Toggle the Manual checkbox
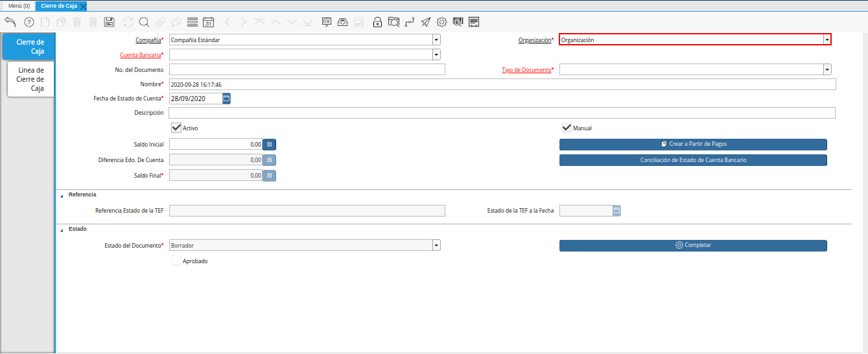Viewport: 868px width, 354px height. pos(566,128)
